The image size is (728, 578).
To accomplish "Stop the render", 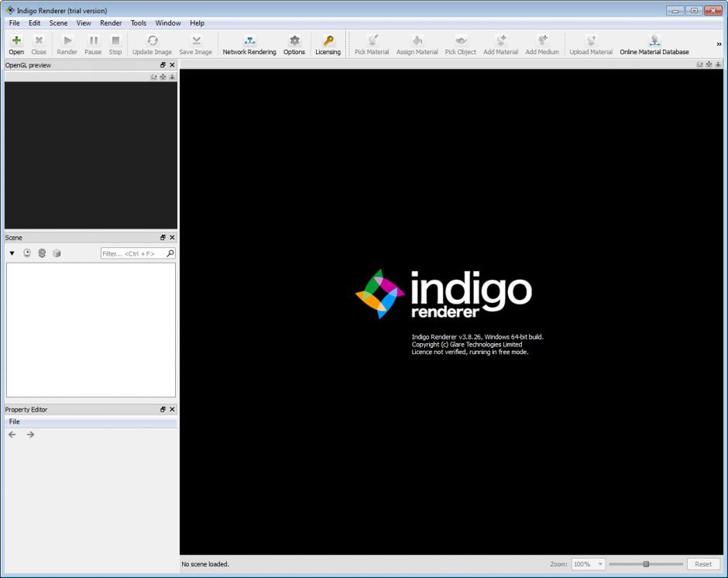I will coord(115,45).
